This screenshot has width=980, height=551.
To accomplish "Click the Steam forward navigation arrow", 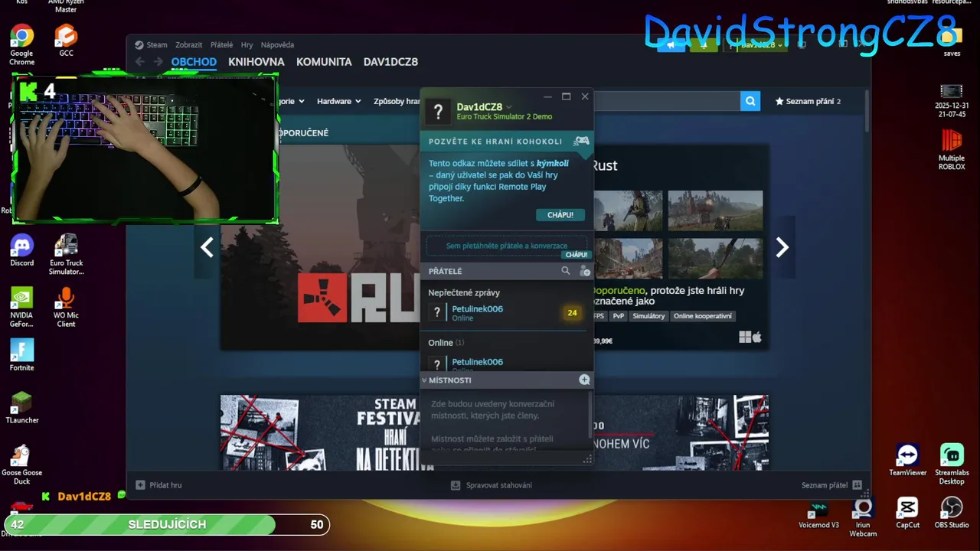I will coord(158,62).
